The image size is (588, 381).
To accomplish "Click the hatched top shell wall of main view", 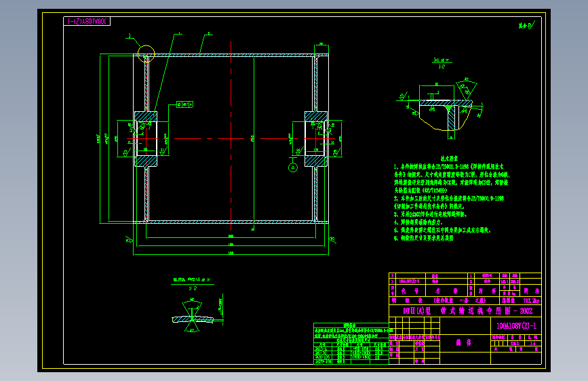I will coord(231,56).
